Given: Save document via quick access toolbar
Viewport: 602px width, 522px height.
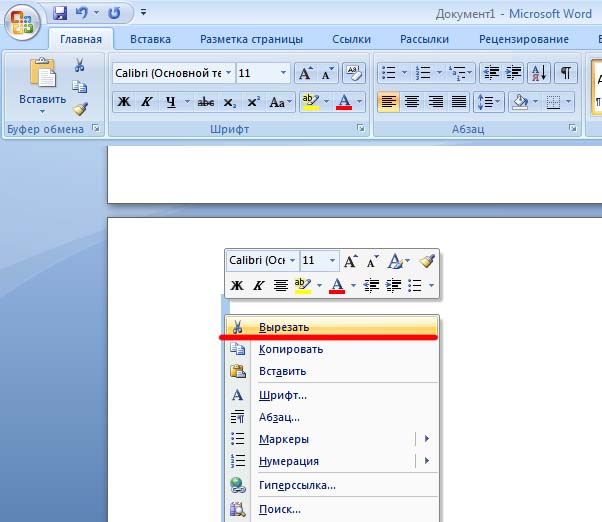Looking at the screenshot, I should (x=60, y=13).
